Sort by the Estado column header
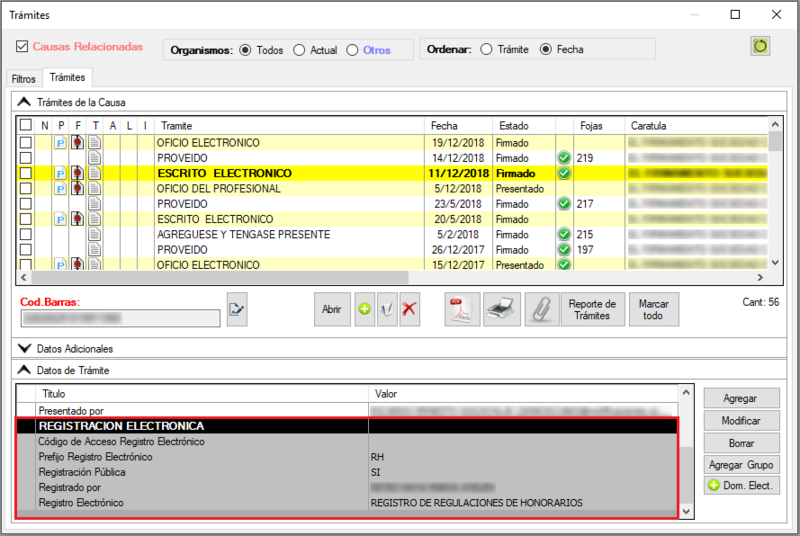The height and width of the screenshot is (536, 800). pos(524,125)
